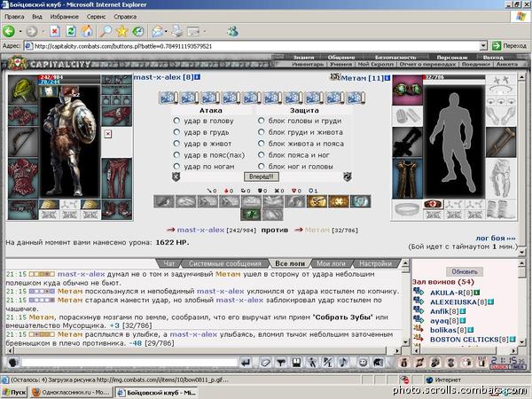Select defense "блок головы и груди"
The image size is (532, 399).
[x=261, y=121]
